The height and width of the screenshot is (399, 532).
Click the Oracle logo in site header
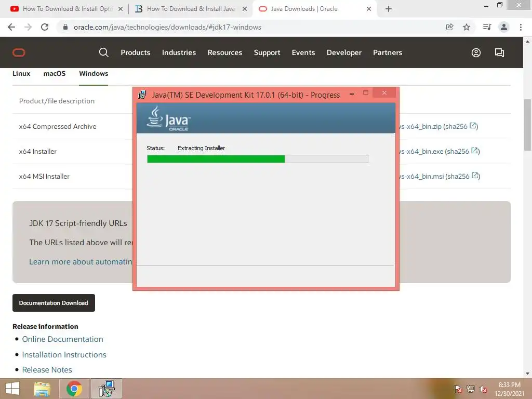pyautogui.click(x=19, y=52)
